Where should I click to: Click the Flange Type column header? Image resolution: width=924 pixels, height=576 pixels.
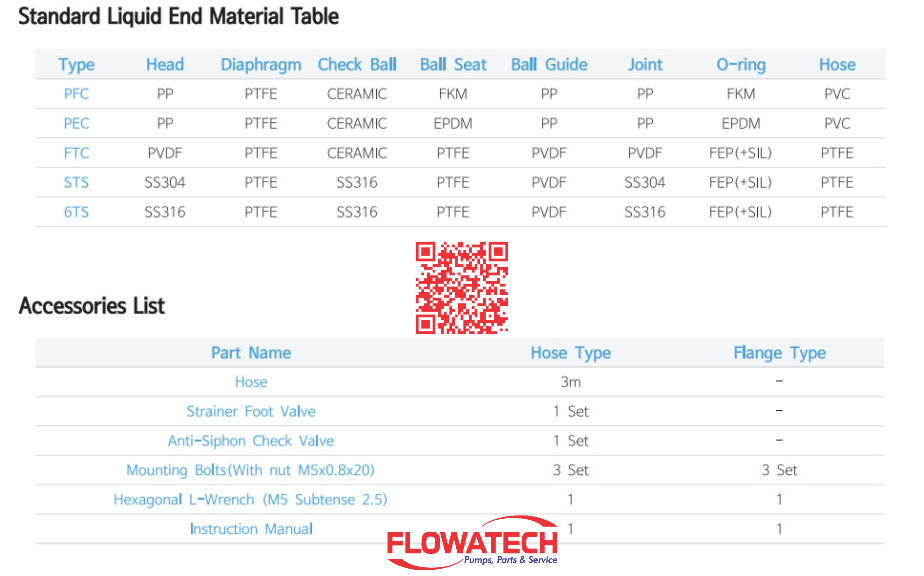[x=780, y=353]
